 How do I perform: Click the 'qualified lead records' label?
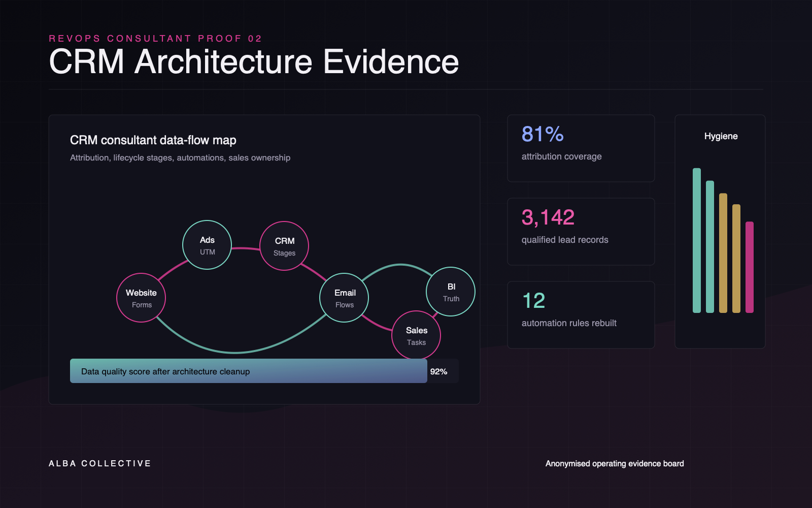(565, 240)
